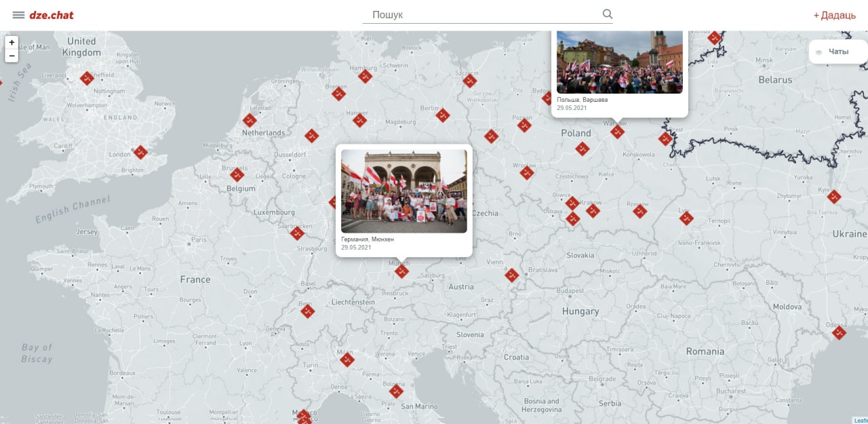Click the marker east of Warsaw near Belarus border
This screenshot has height=424, width=868.
666,138
